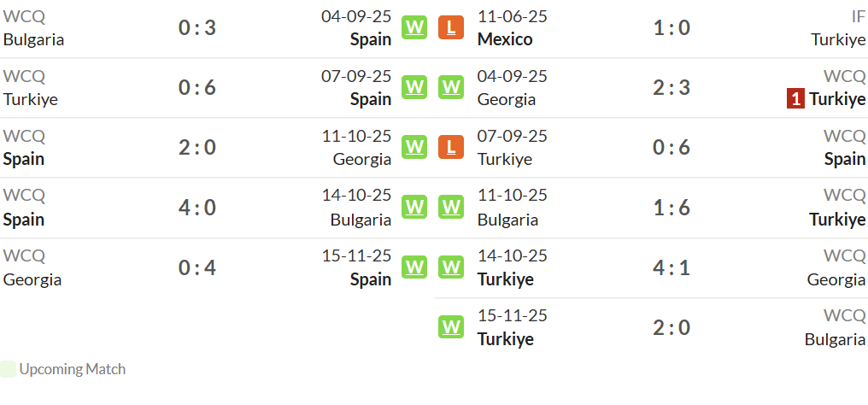Viewport: 868px width, 405px height.
Task: Click the W badge for Bulgaria vs Spain 04-09-25
Action: (x=414, y=27)
